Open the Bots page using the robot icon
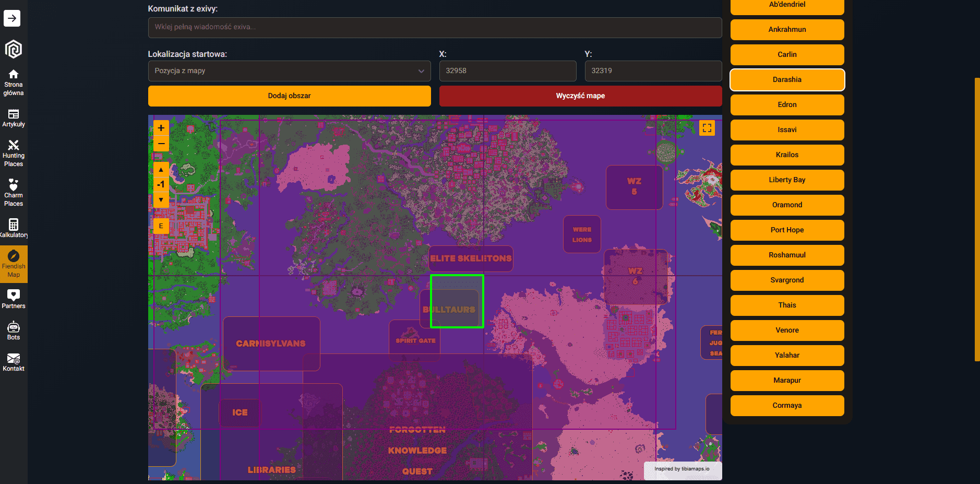The image size is (980, 484). [14, 329]
